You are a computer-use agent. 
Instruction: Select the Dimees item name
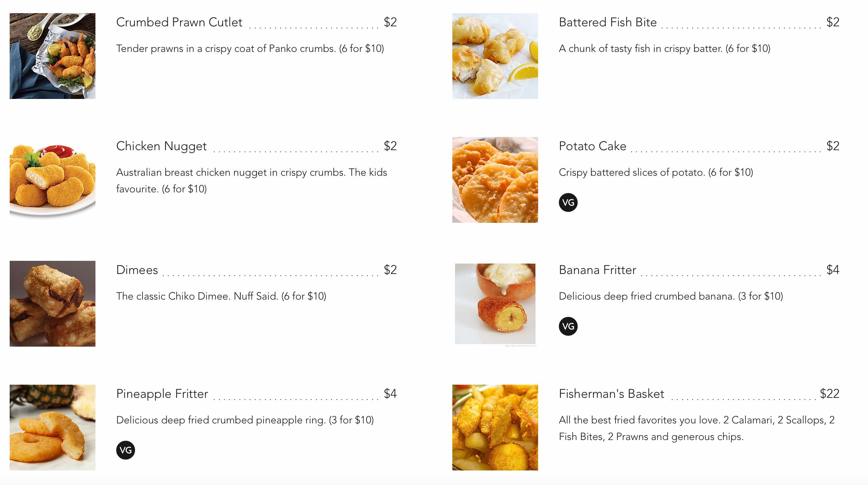click(x=137, y=270)
